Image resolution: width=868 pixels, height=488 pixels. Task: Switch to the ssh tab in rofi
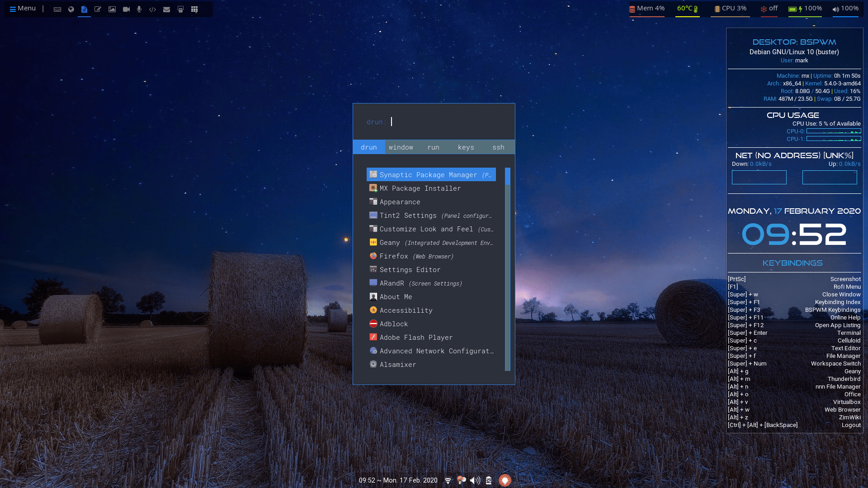[498, 147]
